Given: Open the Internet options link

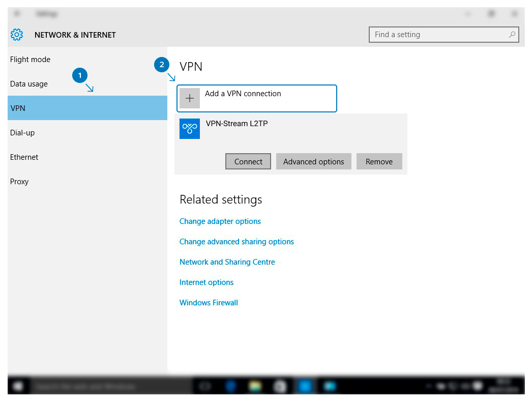Looking at the screenshot, I should 206,282.
